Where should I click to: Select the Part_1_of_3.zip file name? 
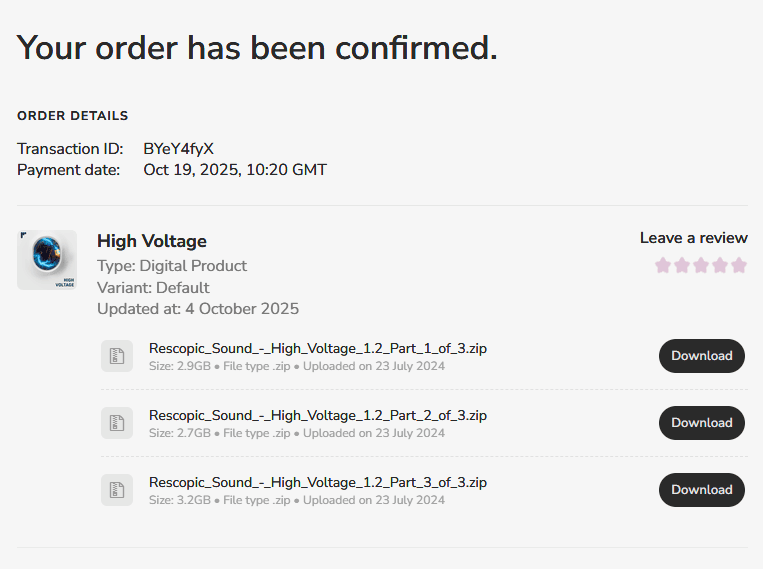point(318,348)
